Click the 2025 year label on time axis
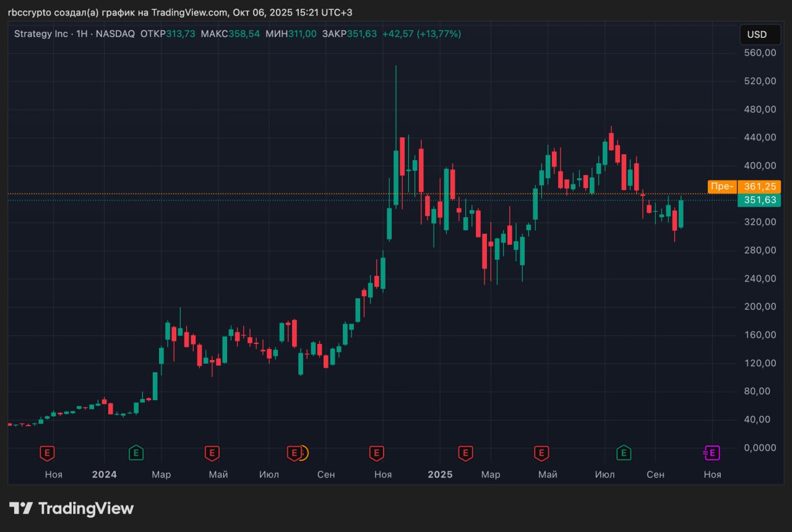This screenshot has width=792, height=532. (440, 474)
